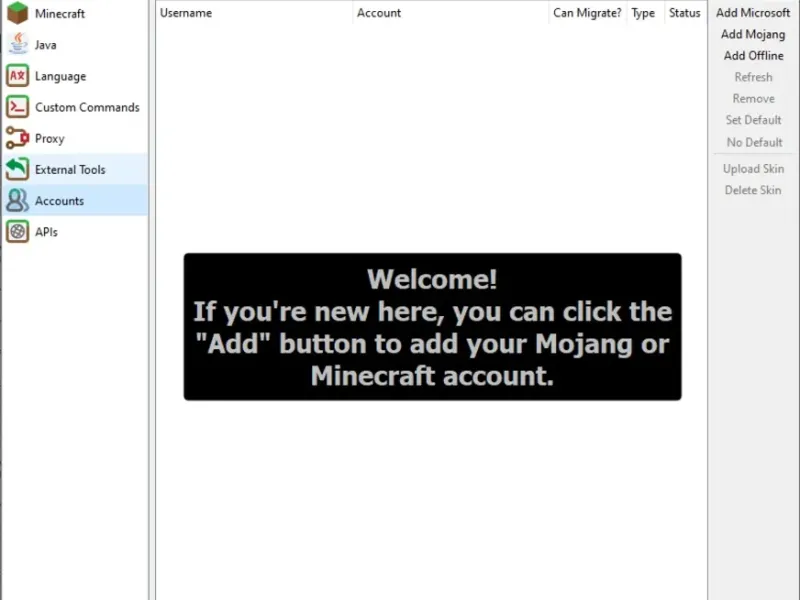This screenshot has width=800, height=600.
Task: Click the Status column header
Action: (x=685, y=13)
